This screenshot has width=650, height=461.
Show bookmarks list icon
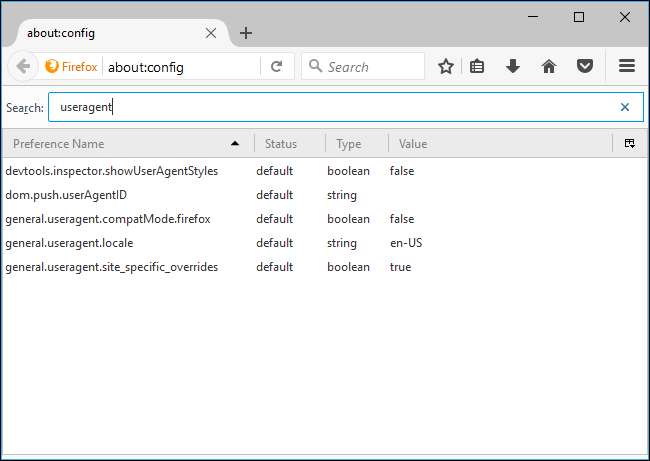click(x=477, y=66)
